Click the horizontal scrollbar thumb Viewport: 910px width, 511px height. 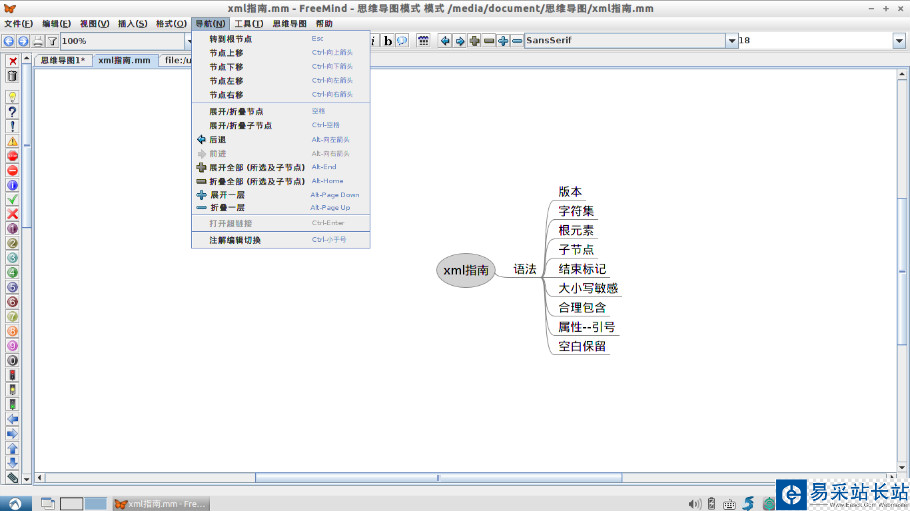(x=439, y=477)
